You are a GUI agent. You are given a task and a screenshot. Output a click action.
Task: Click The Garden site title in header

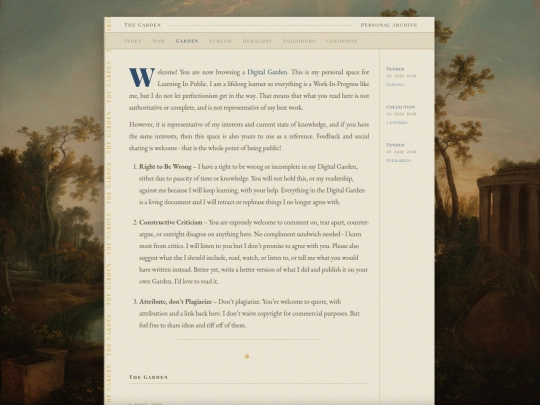(143, 25)
